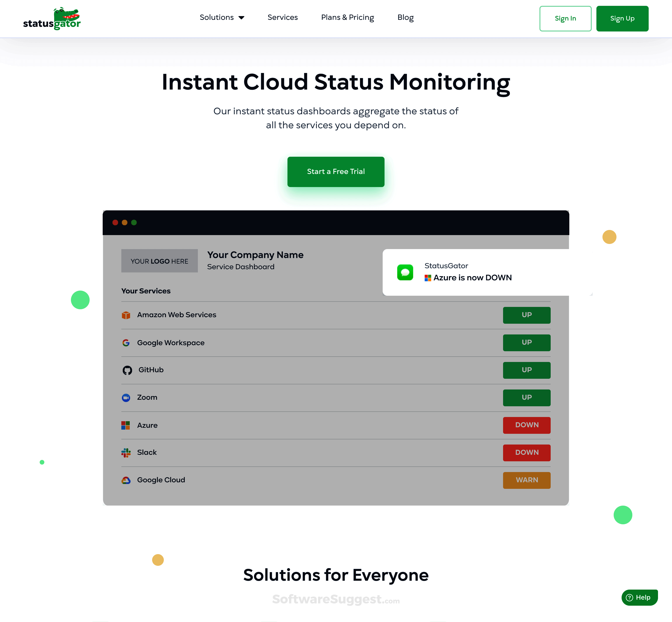The image size is (672, 622).
Task: Click the Google Workspace 'G' icon
Action: coord(126,343)
